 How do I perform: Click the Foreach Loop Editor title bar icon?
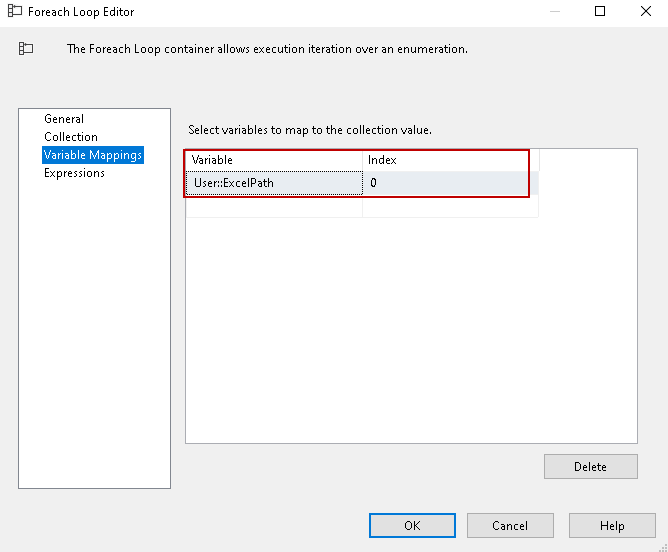point(15,12)
